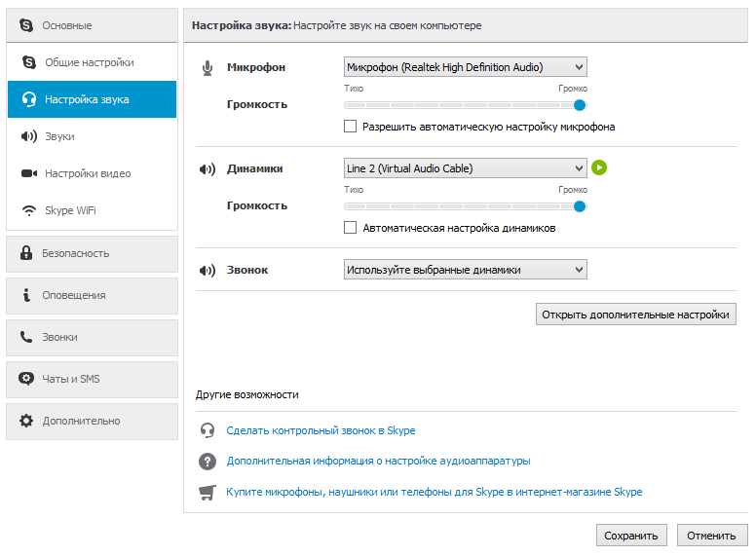Enable automatic microphone adjustment checkbox
The width and height of the screenshot is (756, 556).
(350, 127)
